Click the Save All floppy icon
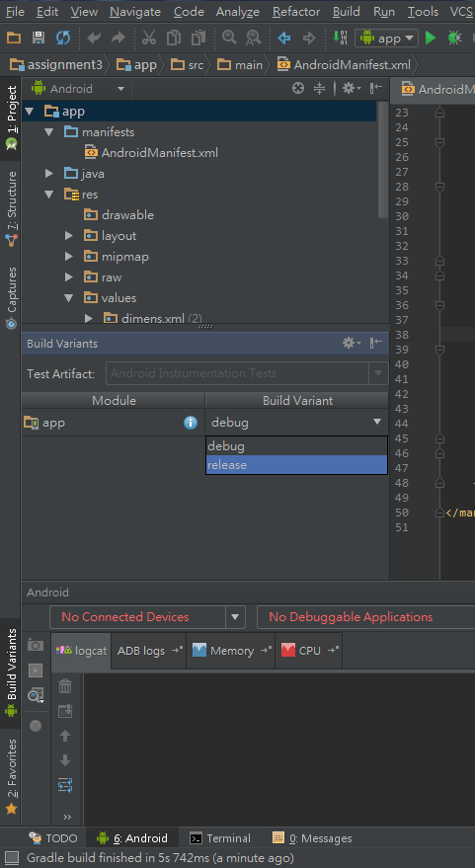This screenshot has height=868, width=475. tap(39, 38)
